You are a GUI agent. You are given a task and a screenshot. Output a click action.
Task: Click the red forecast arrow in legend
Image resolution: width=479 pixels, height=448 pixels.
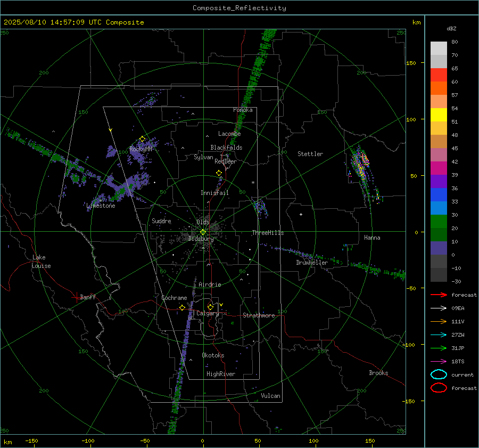point(439,295)
